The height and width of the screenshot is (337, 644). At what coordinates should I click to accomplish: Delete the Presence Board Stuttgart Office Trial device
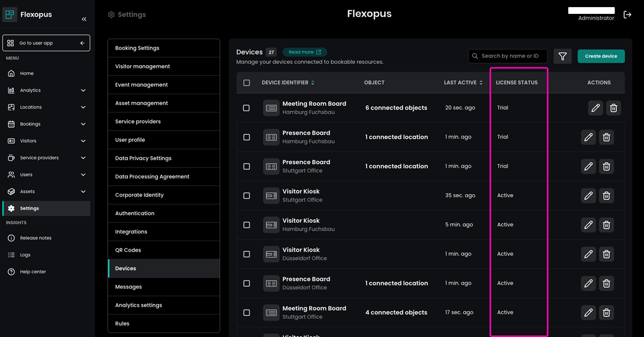[x=606, y=166]
